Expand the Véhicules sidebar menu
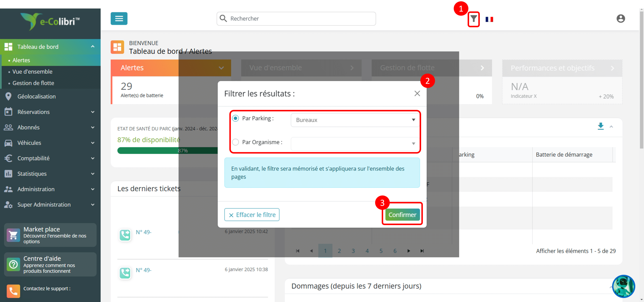 click(x=50, y=143)
